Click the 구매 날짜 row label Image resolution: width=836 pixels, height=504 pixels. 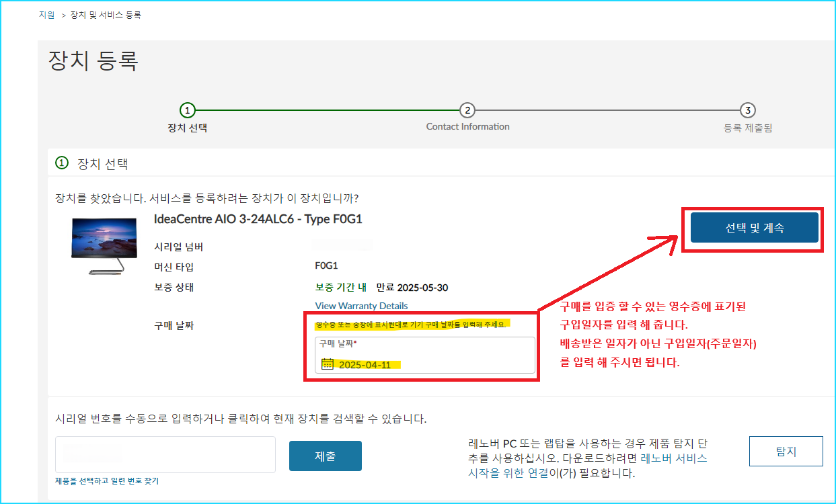[174, 326]
